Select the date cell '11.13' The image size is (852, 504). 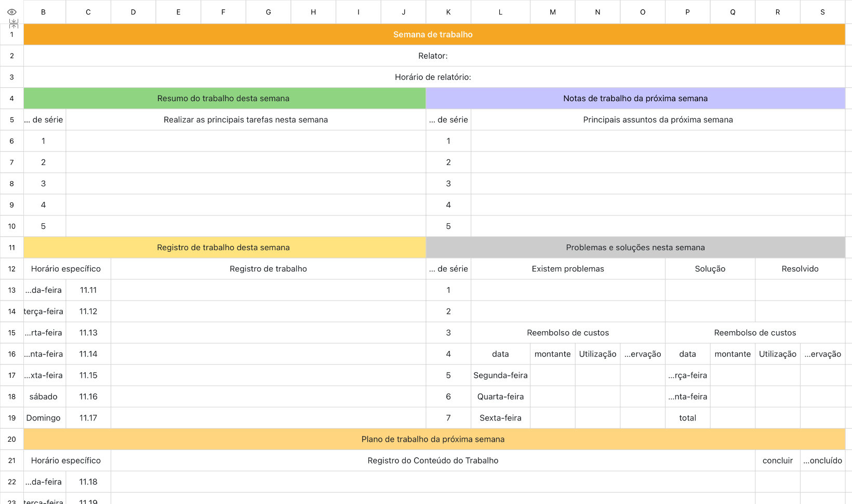click(x=88, y=333)
